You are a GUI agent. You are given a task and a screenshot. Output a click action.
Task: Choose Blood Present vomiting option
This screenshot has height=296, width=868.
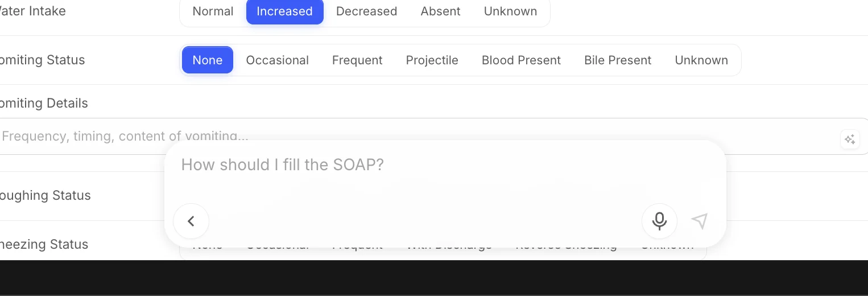[x=521, y=60]
